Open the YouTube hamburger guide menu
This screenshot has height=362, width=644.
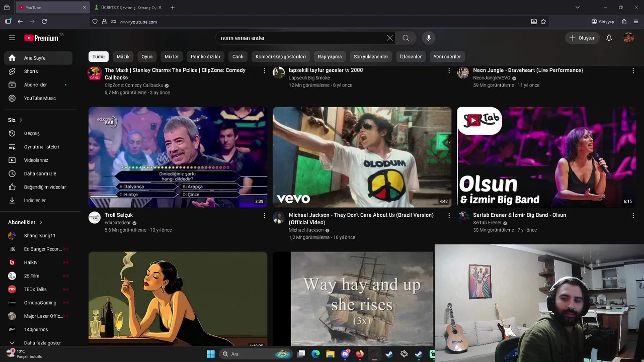(12, 38)
